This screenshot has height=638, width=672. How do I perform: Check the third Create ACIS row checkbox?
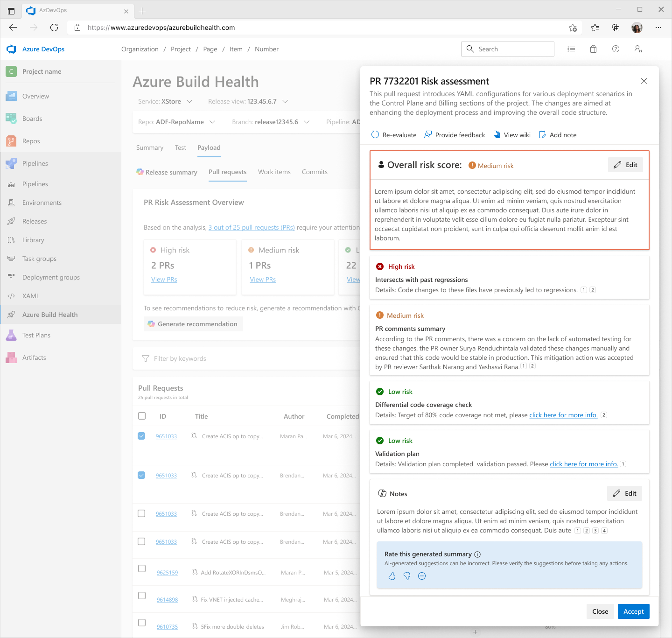click(x=141, y=513)
